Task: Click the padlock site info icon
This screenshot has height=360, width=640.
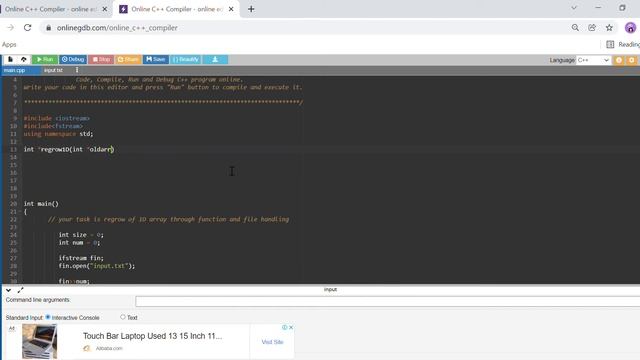Action: tap(49, 28)
